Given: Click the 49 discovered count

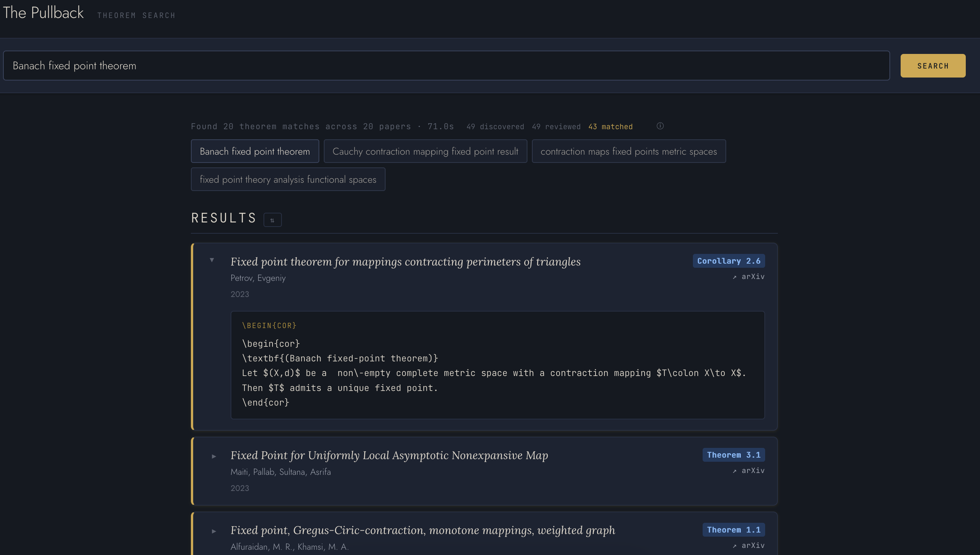Looking at the screenshot, I should point(495,127).
